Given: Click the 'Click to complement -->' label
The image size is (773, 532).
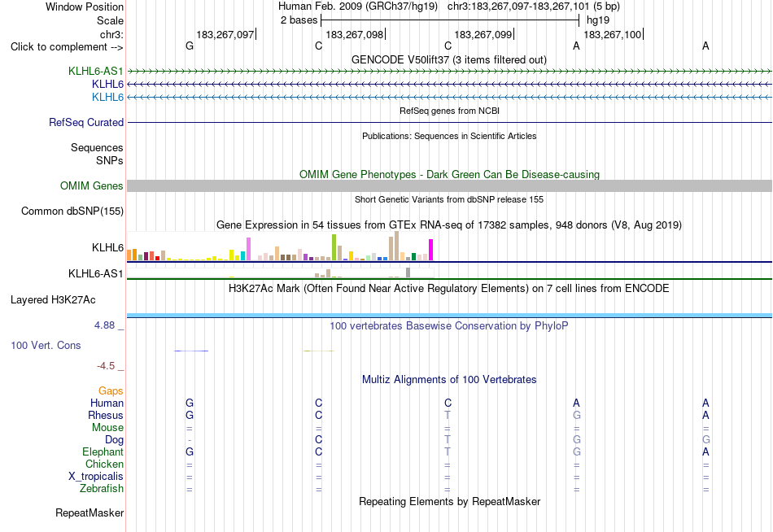Looking at the screenshot, I should pyautogui.click(x=67, y=47).
